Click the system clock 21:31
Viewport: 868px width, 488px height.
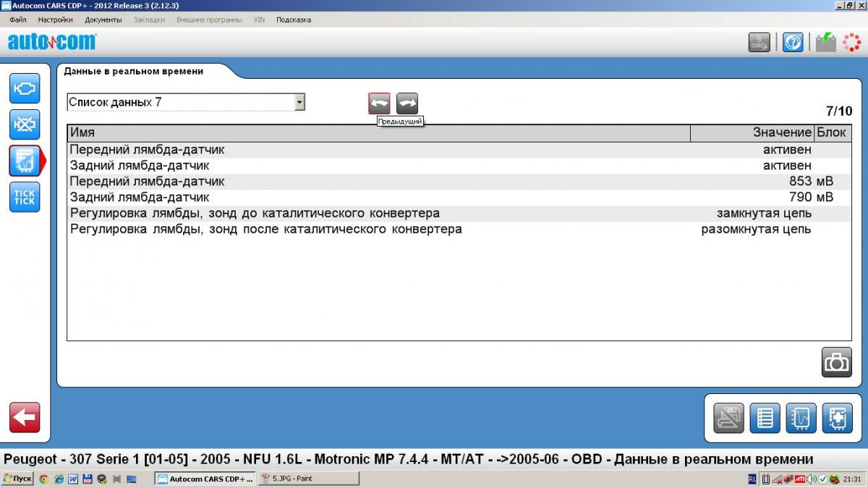(x=852, y=479)
